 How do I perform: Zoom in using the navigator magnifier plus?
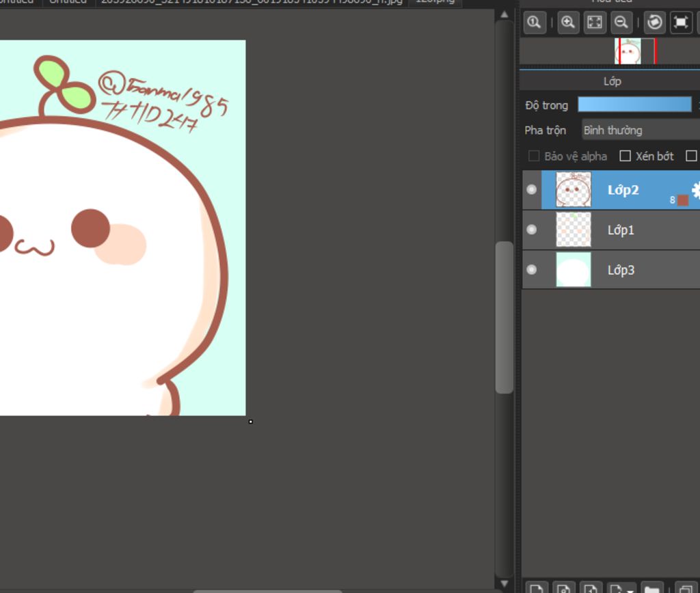(x=568, y=23)
